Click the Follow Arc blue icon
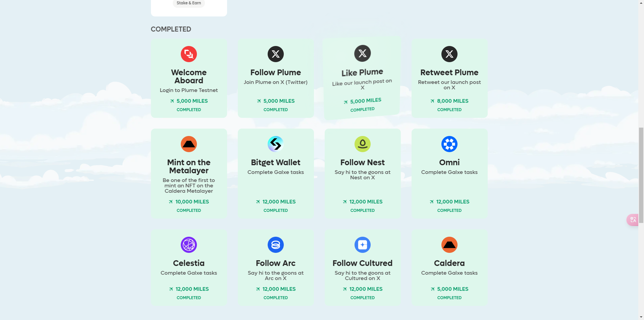The width and height of the screenshot is (644, 320). click(276, 245)
